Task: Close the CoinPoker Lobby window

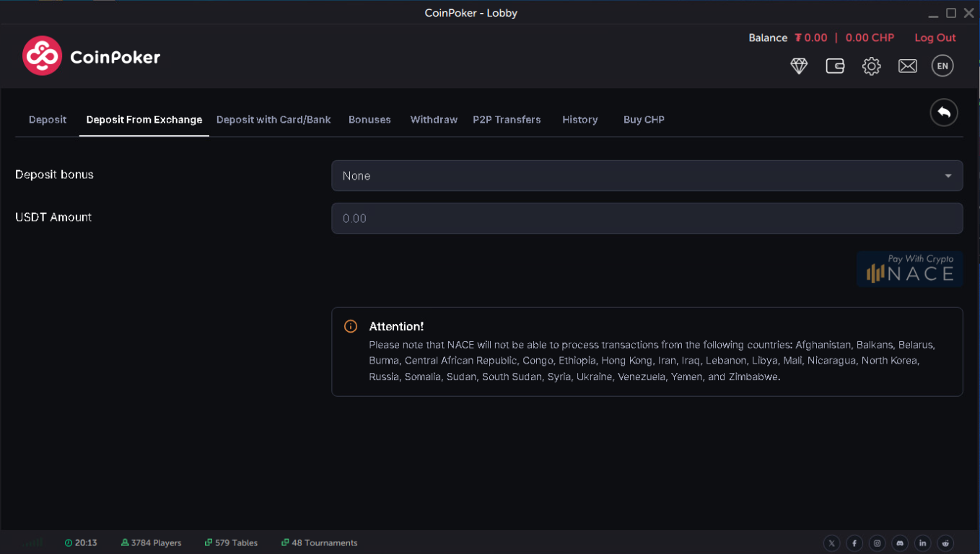Action: click(x=969, y=13)
